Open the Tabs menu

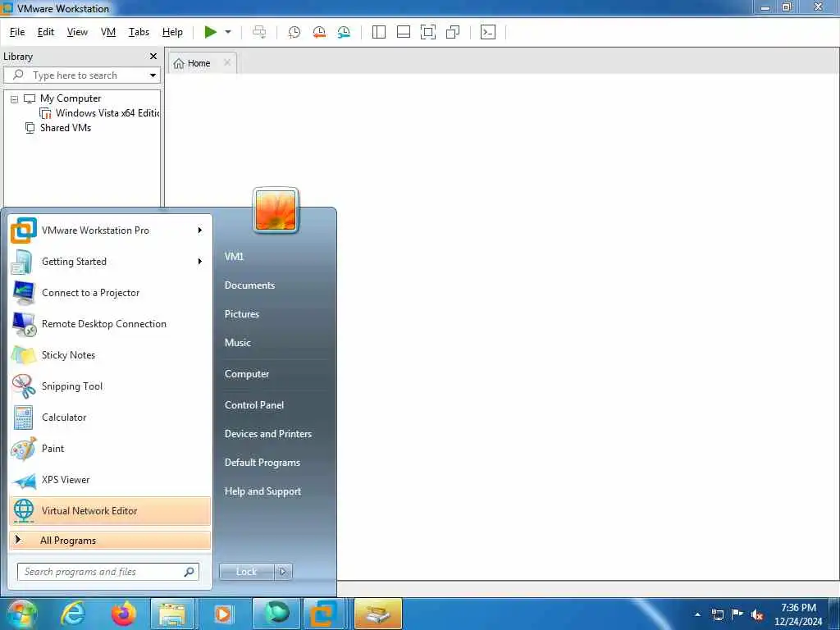pos(139,32)
